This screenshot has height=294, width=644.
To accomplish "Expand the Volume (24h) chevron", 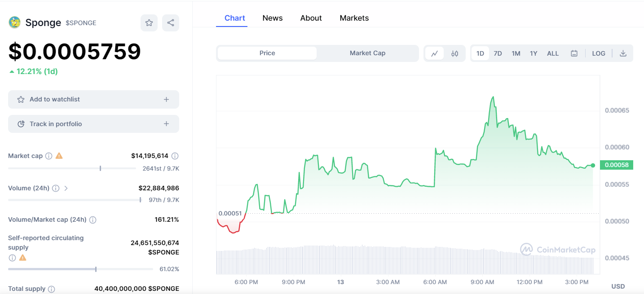I will pos(66,188).
